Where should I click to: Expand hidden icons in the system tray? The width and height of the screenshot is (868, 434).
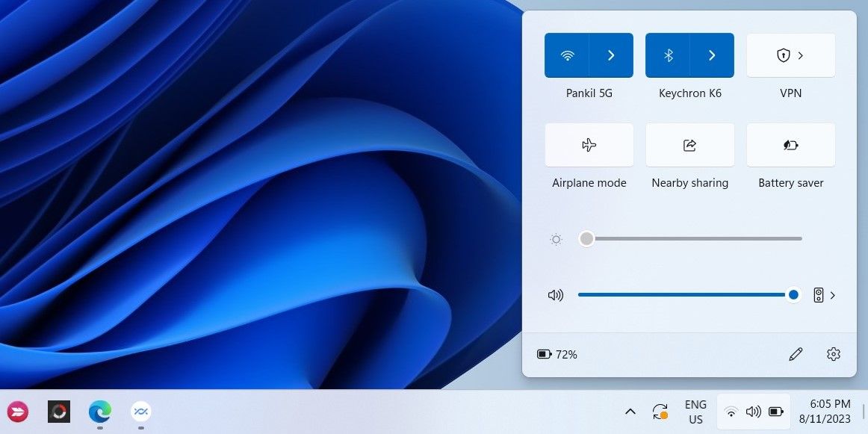630,412
